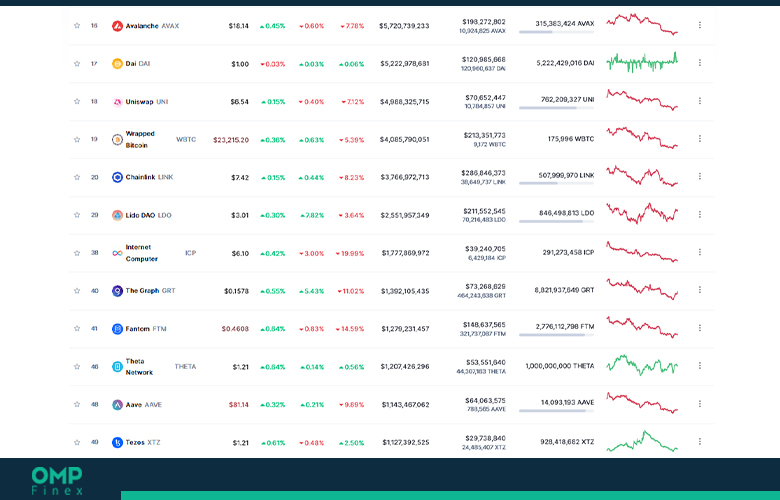The width and height of the screenshot is (780, 500).
Task: Click the Aave price $81.14
Action: 239,404
